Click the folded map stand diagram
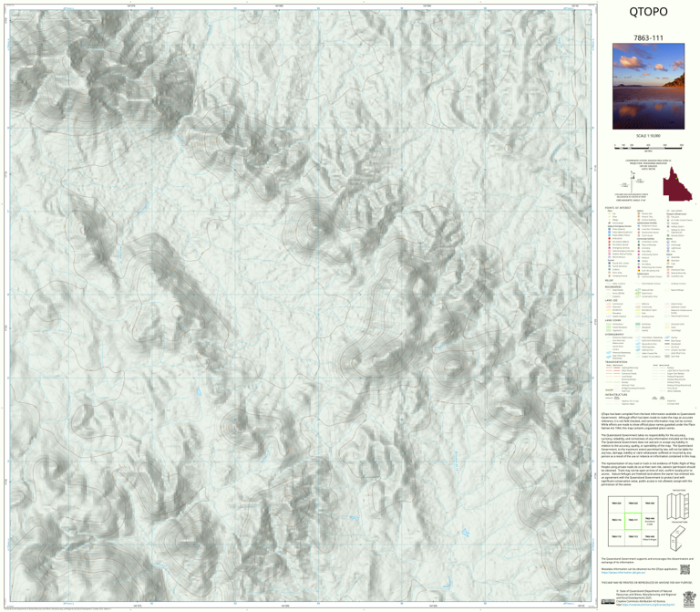This screenshot has height=612, width=700. tap(678, 538)
